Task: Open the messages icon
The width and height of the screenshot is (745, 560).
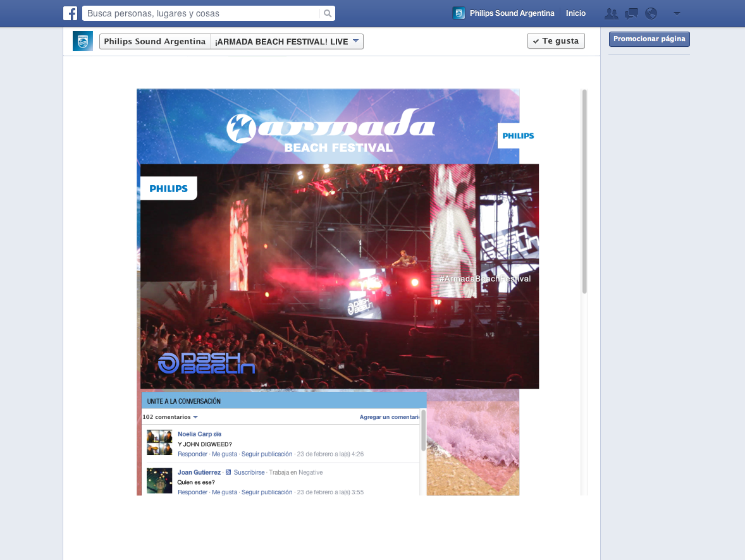Action: (631, 14)
